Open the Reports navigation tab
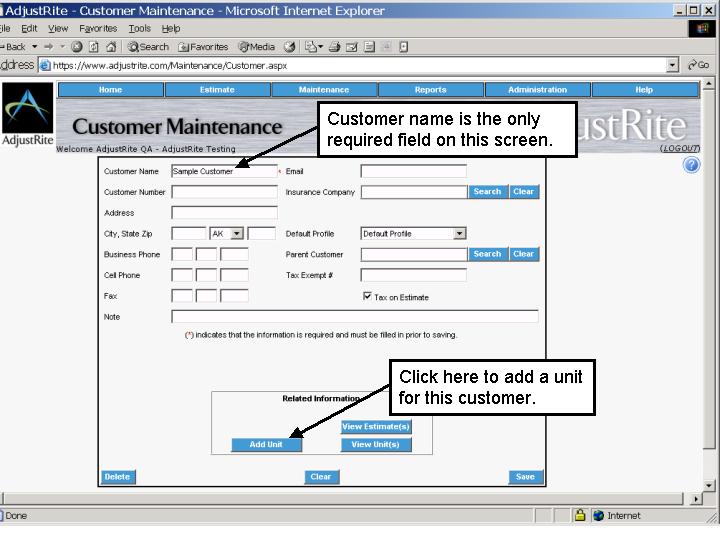Image resolution: width=720 pixels, height=540 pixels. [430, 90]
